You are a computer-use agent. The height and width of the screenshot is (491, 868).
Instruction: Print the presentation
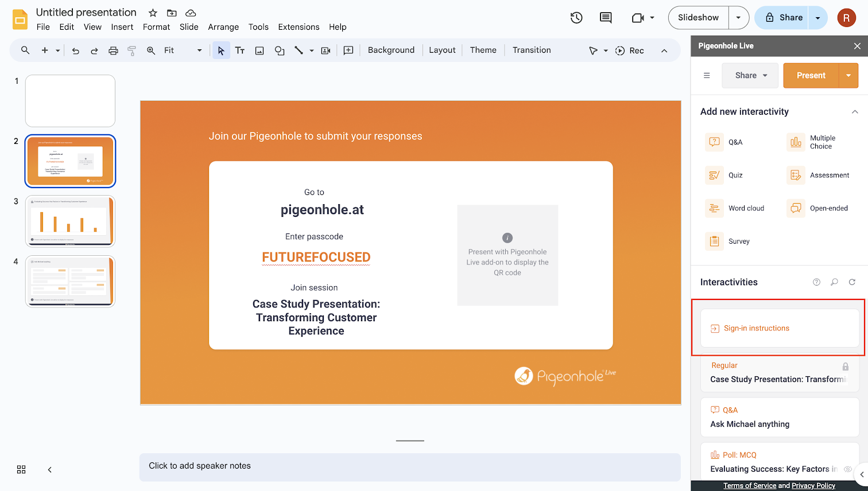(113, 50)
